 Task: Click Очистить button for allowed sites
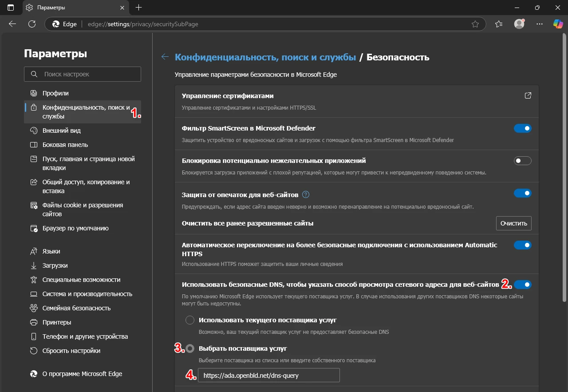[513, 223]
